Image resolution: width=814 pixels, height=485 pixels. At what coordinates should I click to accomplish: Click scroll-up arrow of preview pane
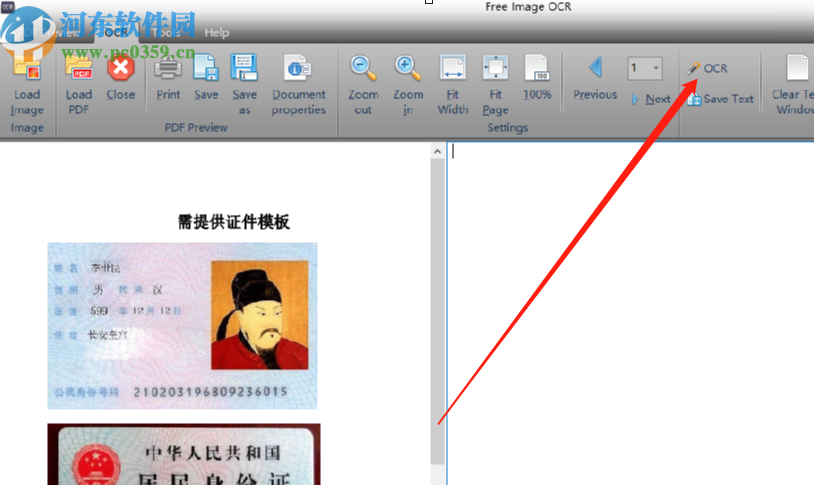tap(437, 151)
